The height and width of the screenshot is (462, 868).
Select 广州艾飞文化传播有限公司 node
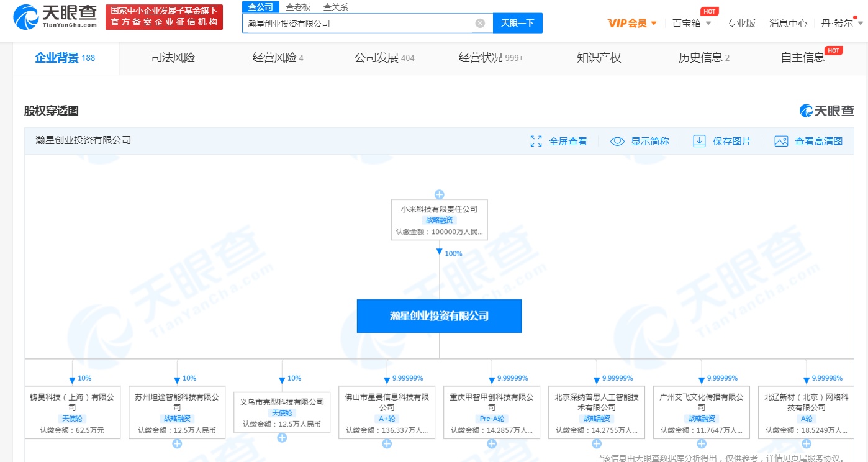point(702,412)
